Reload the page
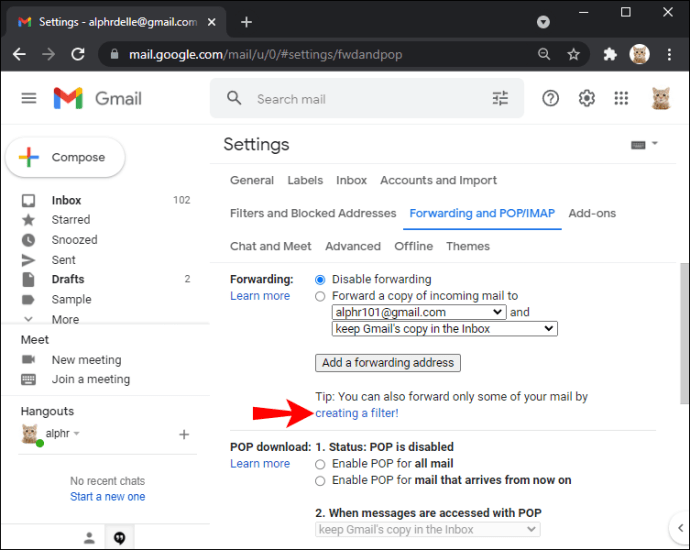Screen dimensions: 690x550 click(x=78, y=55)
